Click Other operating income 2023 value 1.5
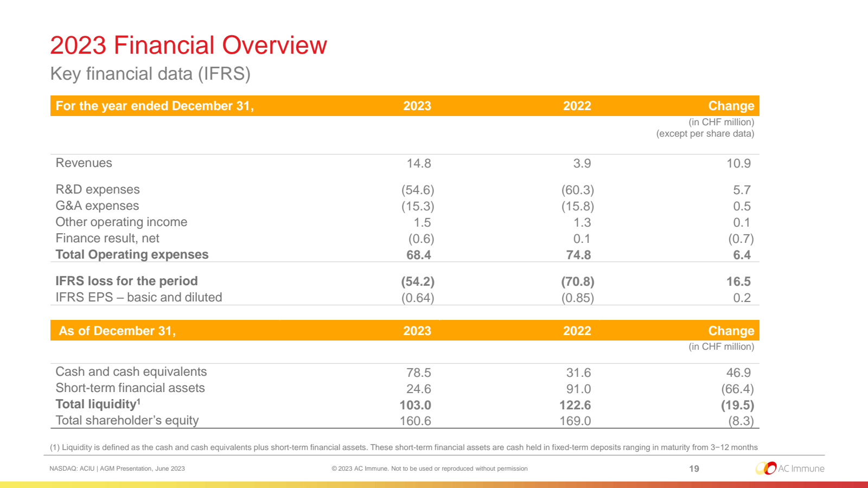The width and height of the screenshot is (868, 488). click(422, 223)
